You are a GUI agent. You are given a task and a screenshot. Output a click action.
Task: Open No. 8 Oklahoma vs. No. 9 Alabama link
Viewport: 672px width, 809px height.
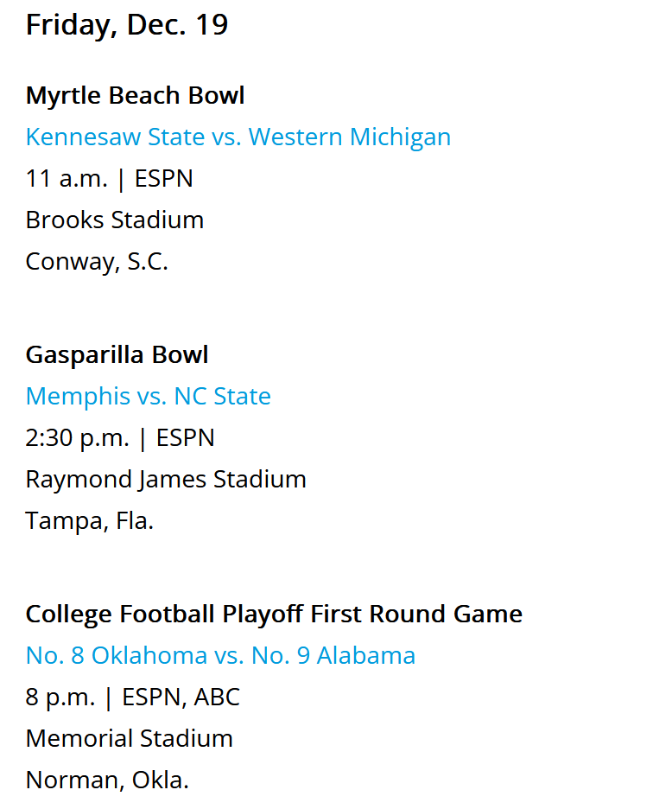[220, 656]
